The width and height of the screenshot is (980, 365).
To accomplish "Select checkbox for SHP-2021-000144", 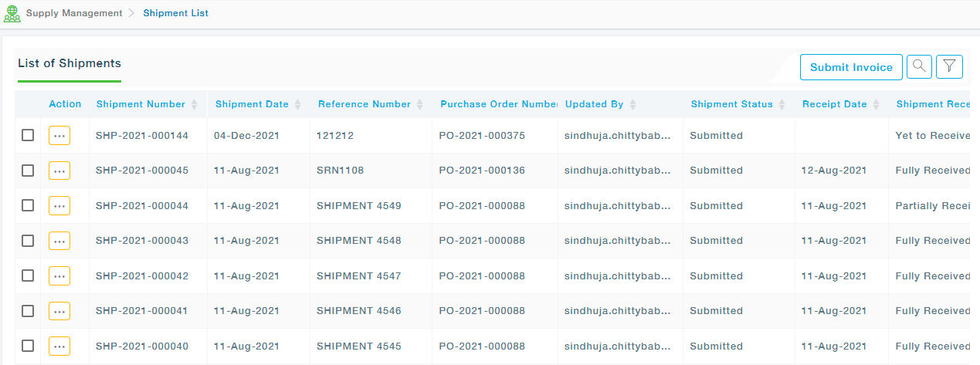I will click(28, 135).
